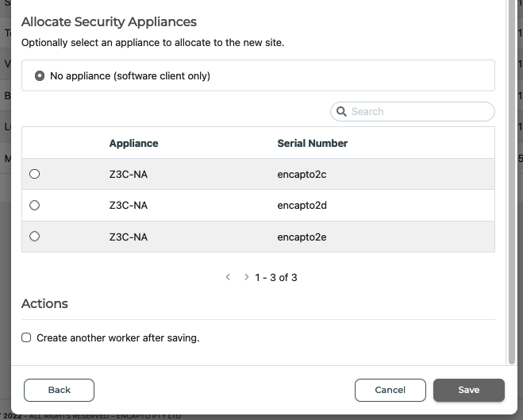The height and width of the screenshot is (420, 523).
Task: Click Z3C-NA in the encapto2d row
Action: coord(129,205)
